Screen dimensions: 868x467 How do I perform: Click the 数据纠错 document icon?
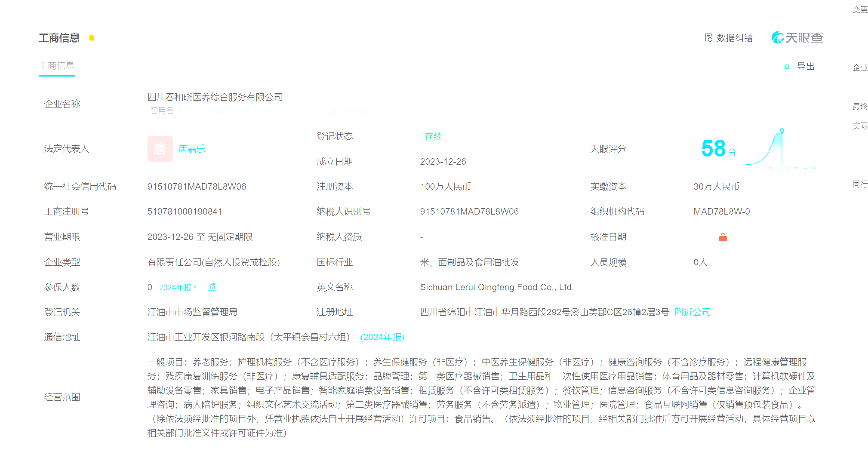(x=708, y=38)
